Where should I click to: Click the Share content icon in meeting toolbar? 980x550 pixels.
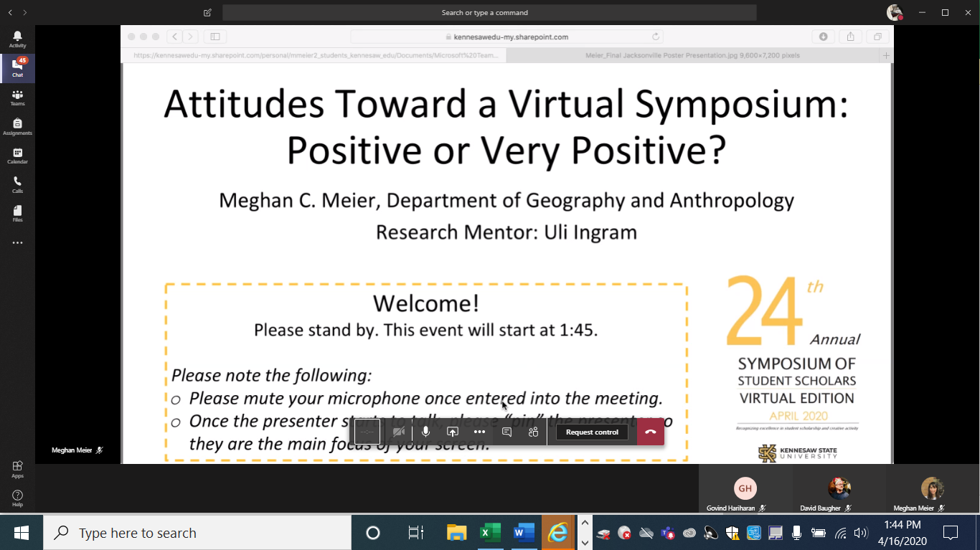pos(453,432)
